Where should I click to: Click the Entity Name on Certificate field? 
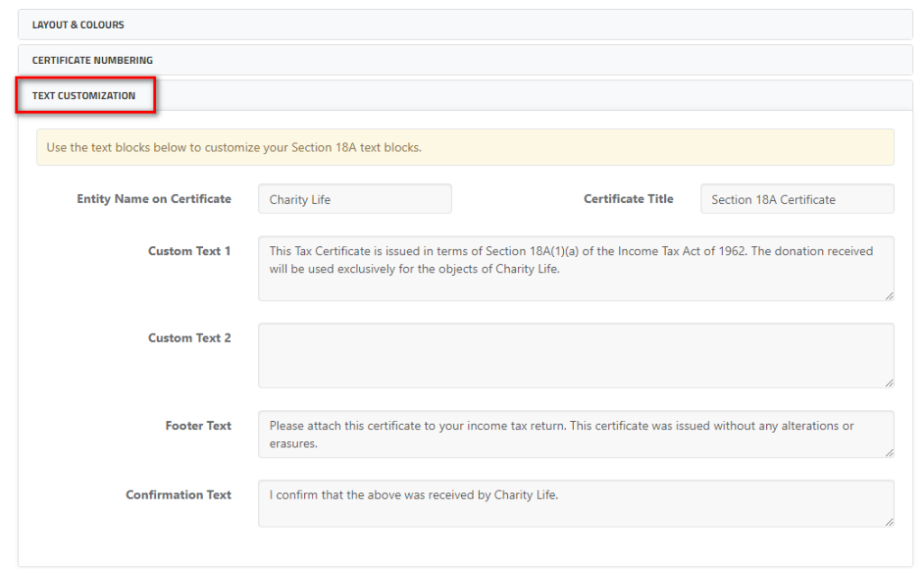355,199
